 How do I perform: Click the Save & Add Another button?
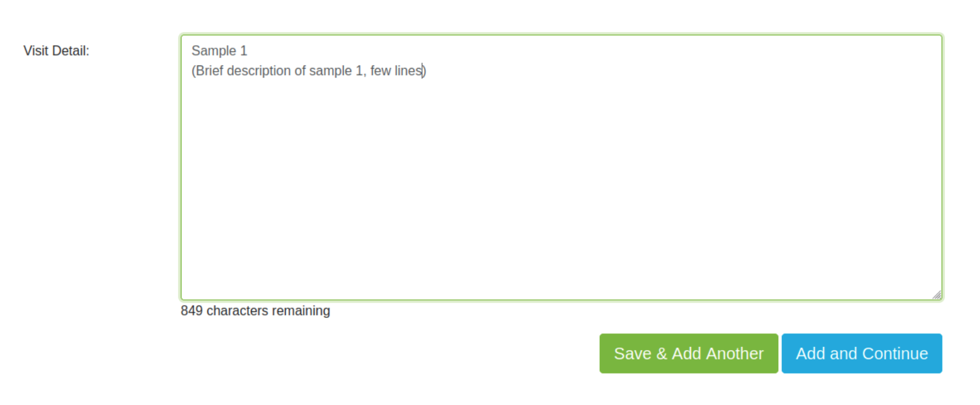[x=688, y=354]
